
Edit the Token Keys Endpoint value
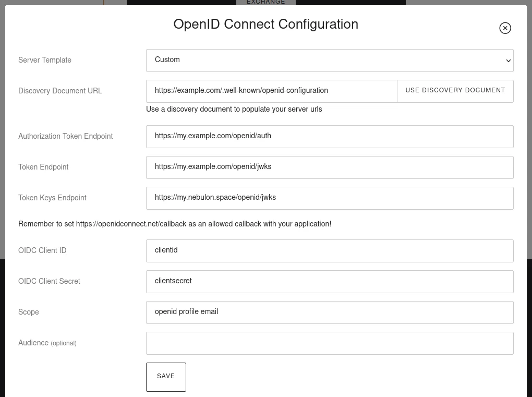(x=330, y=198)
